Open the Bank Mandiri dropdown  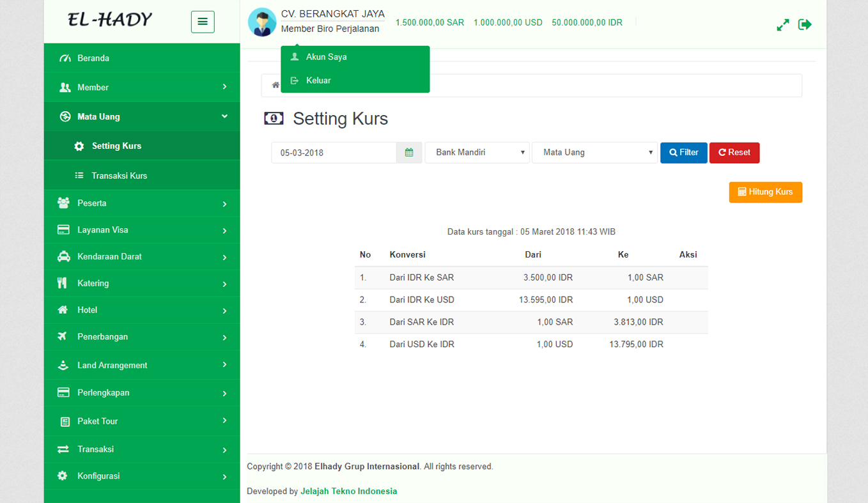tap(477, 153)
